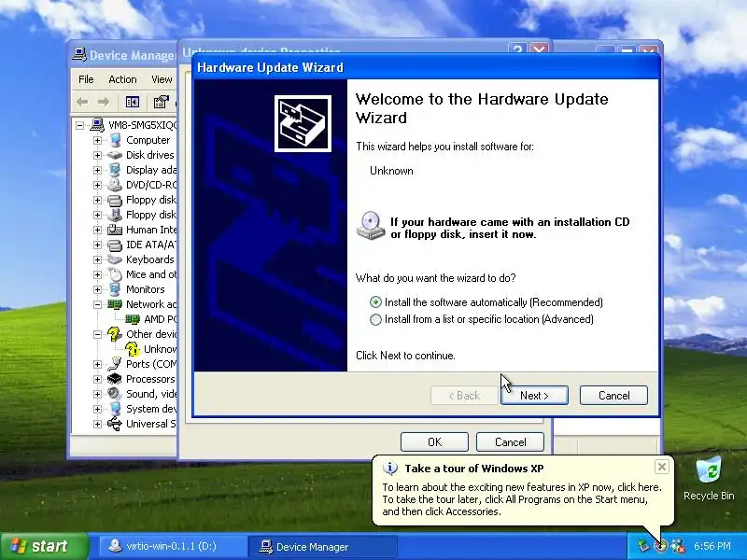
Task: Click the Unknown device warning icon
Action: pos(133,349)
